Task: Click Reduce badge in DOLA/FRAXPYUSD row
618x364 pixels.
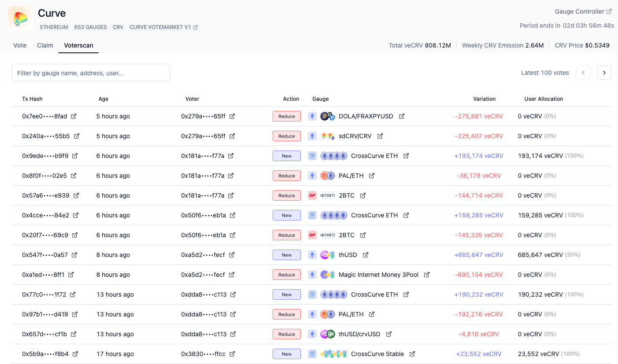Action: tap(287, 116)
